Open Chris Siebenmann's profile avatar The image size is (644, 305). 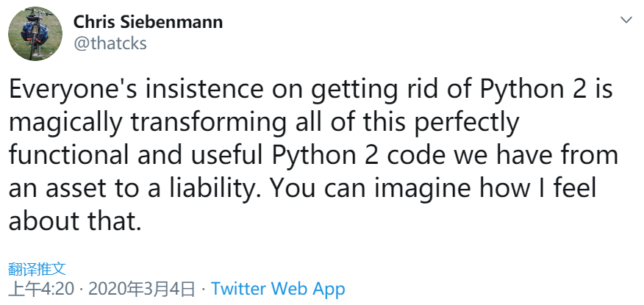35,35
